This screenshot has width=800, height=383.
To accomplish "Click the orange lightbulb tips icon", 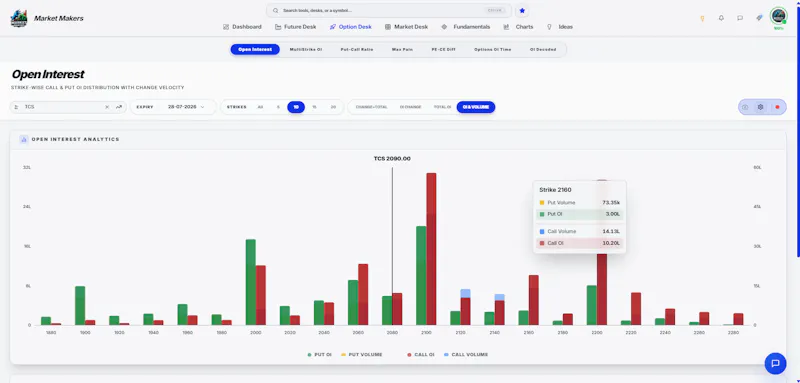I will tap(702, 18).
